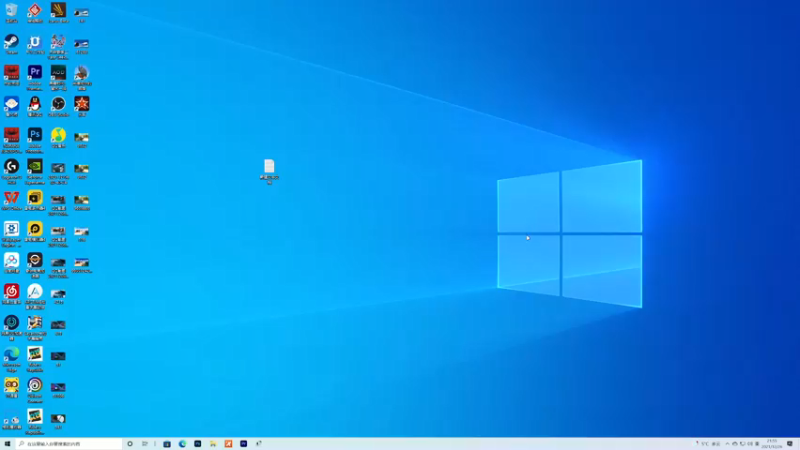Select the Baidu Netdisk desktop shortcut

(11, 263)
